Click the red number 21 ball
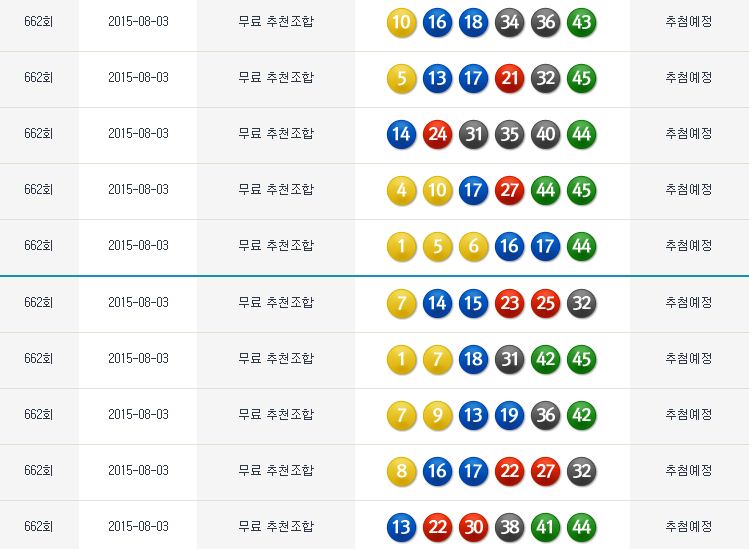 click(509, 78)
